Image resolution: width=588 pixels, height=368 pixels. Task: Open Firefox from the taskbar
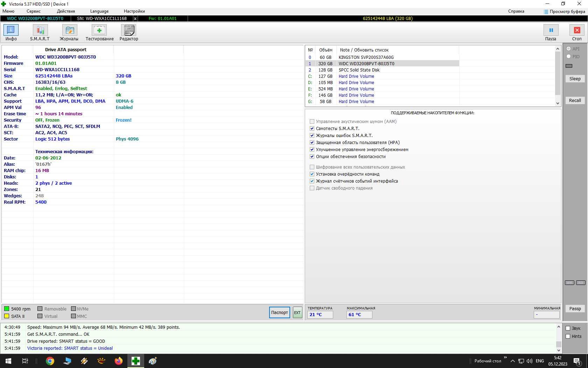coord(119,361)
